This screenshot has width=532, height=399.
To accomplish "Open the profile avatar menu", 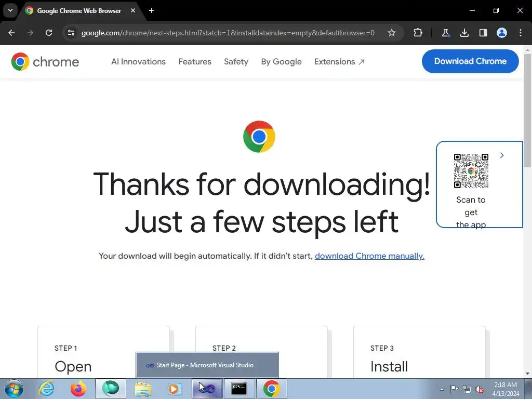I will 502,33.
